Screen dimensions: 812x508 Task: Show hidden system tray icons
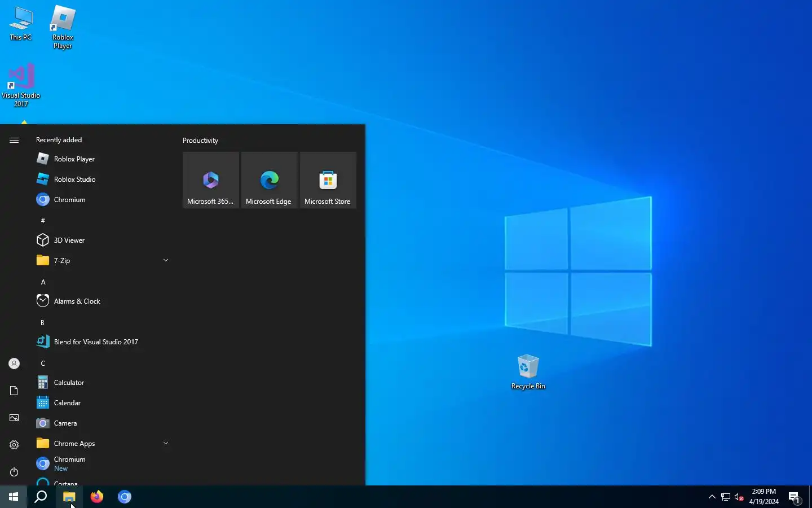(712, 497)
